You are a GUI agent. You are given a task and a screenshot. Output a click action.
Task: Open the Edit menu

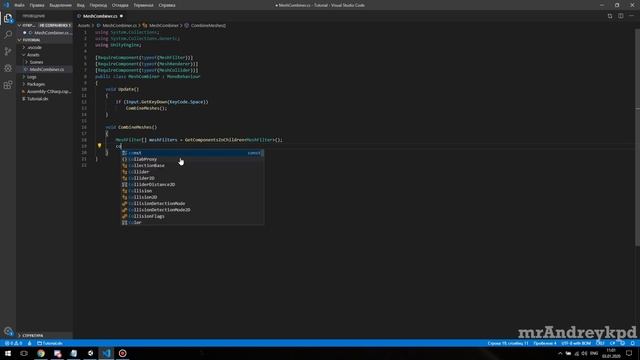(37, 5)
